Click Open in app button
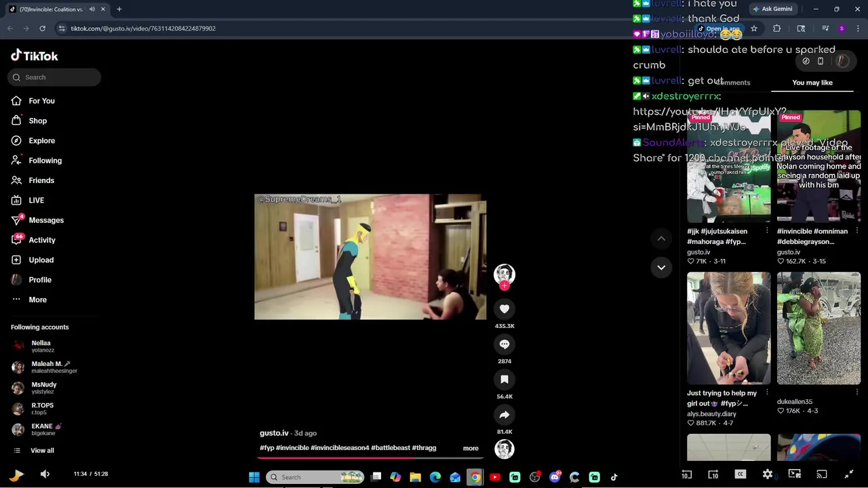The height and width of the screenshot is (488, 868). [x=718, y=29]
